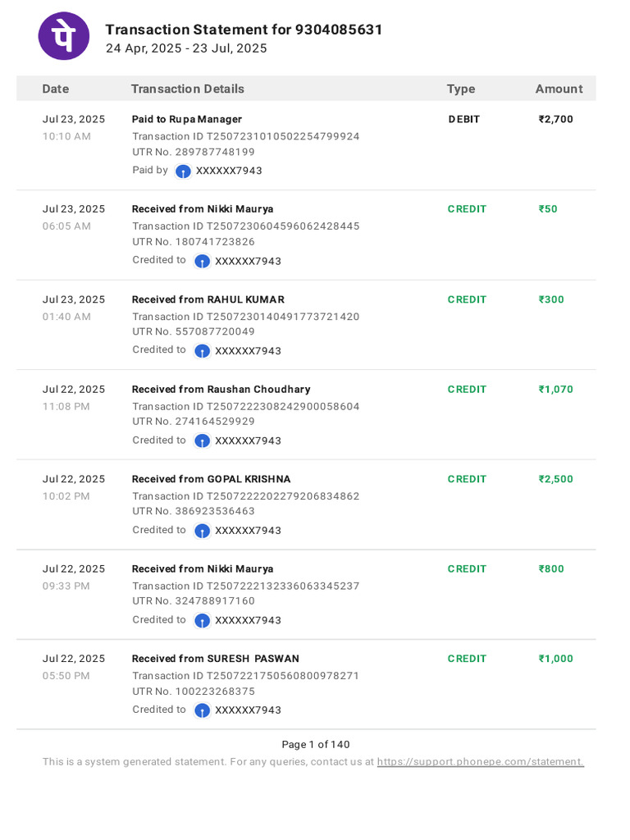
Task: Click bank icon in RAHUL KUMAR transaction
Action: click(202, 350)
